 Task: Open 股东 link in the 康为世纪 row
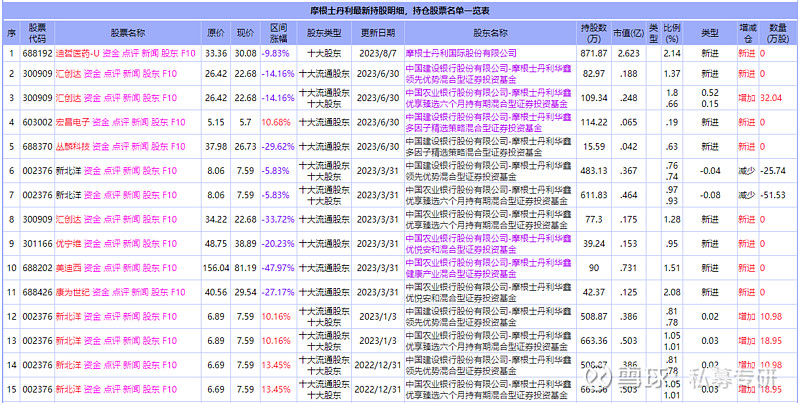(159, 292)
